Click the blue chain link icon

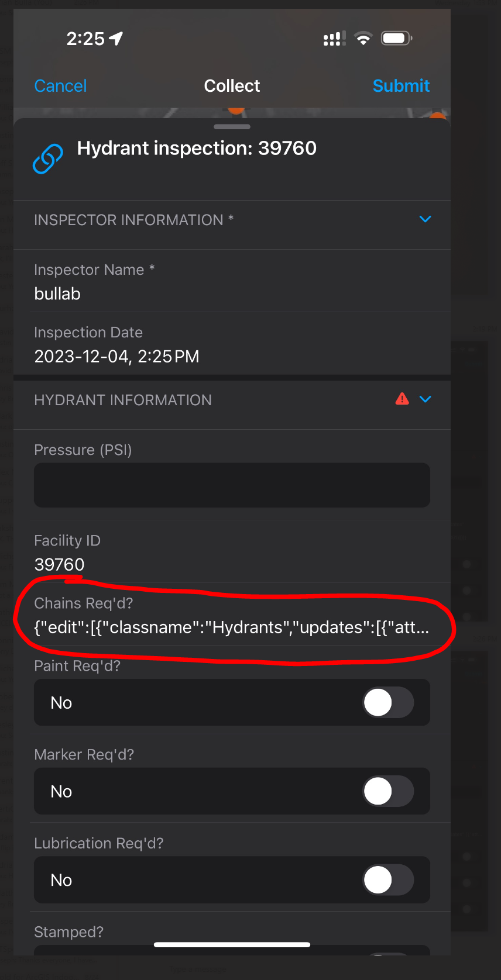(48, 158)
